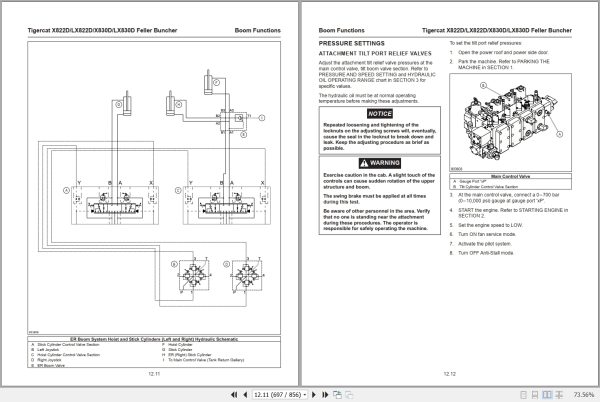Image resolution: width=600 pixels, height=402 pixels.
Task: Click the NOTICE label box
Action: [380, 114]
